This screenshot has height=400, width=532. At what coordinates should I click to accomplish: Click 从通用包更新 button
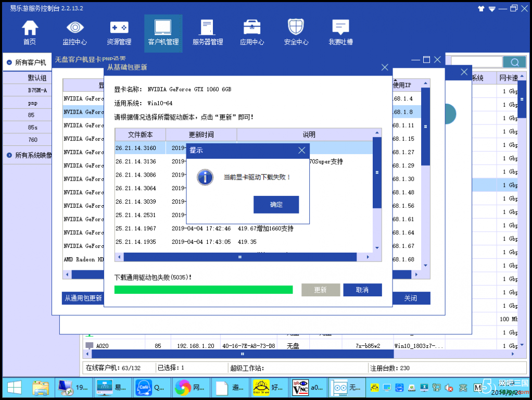(x=83, y=298)
